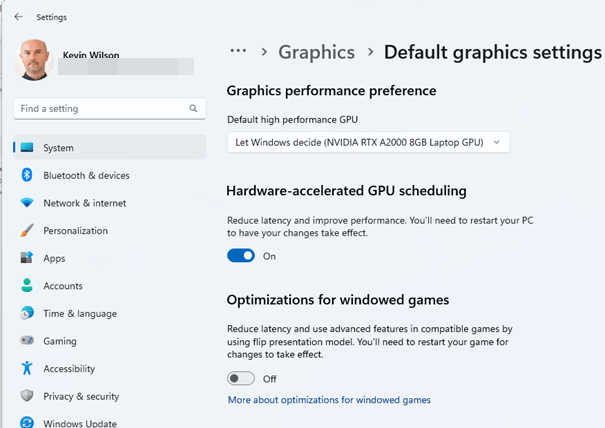
Task: Enable Optimizations for windowed games toggle
Action: point(241,379)
